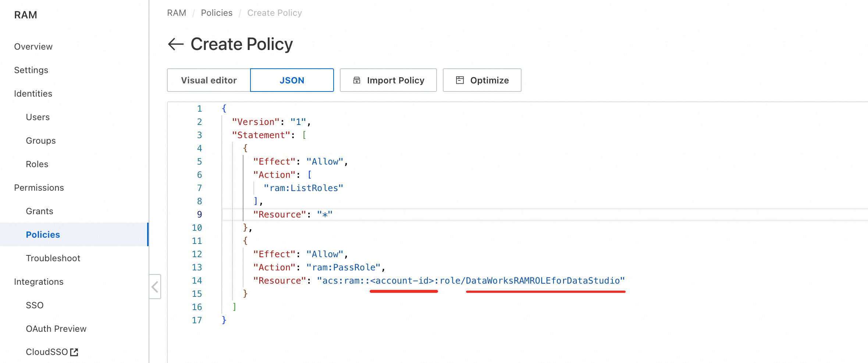The height and width of the screenshot is (363, 868).
Task: Click the <account-id> placeholder in the resource
Action: [402, 281]
